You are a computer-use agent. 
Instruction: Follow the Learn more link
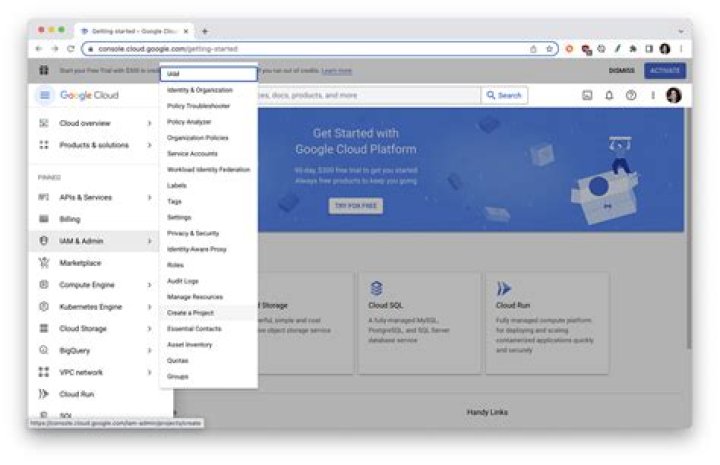click(x=337, y=71)
